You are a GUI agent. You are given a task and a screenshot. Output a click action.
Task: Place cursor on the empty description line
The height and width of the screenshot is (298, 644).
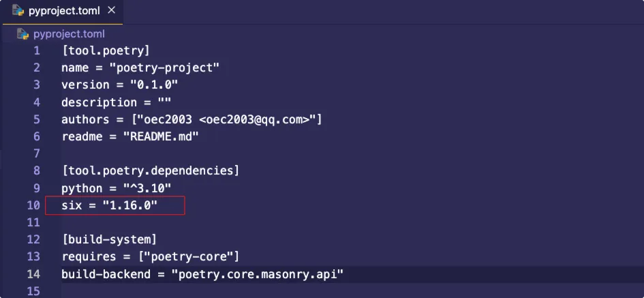pyautogui.click(x=116, y=102)
